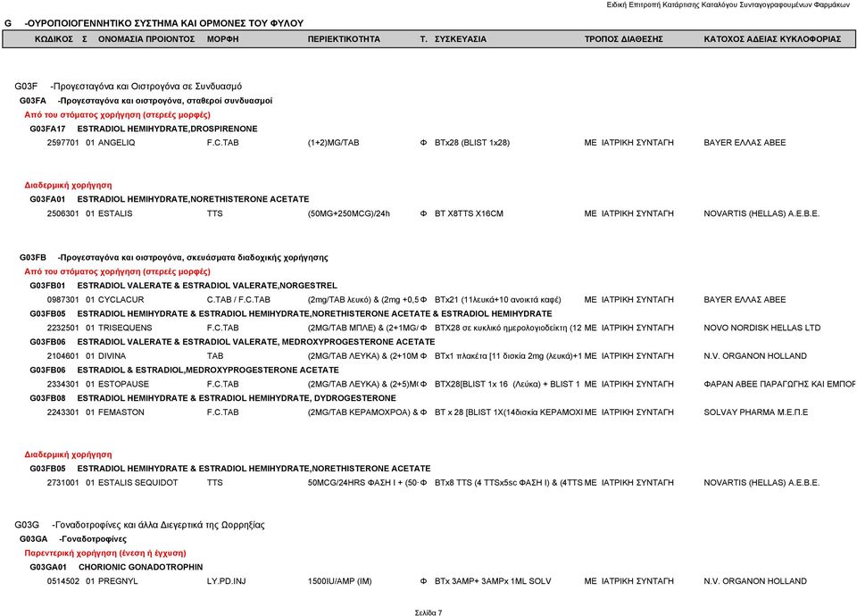Click the ΜΟΡΦΗ column header
Image resolution: width=857 pixels, height=616 pixels.
[x=222, y=39]
